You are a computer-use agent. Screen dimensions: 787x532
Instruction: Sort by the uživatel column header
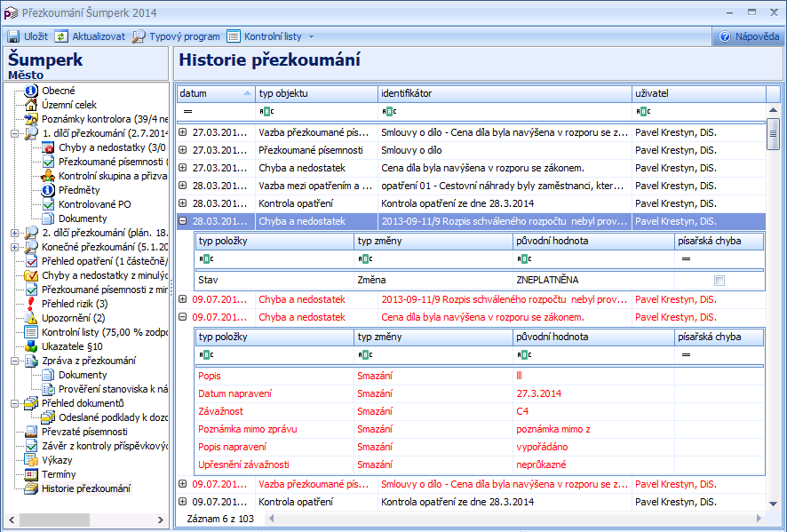pyautogui.click(x=699, y=94)
